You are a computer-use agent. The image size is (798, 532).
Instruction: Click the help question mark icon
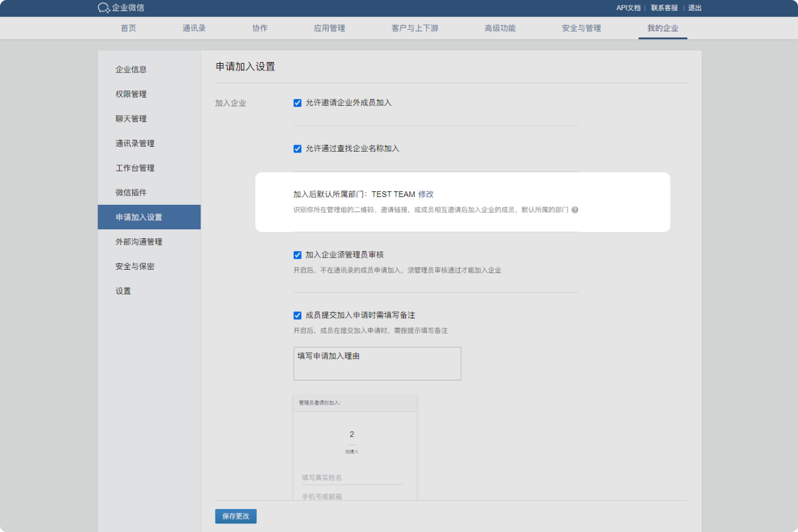(x=575, y=210)
